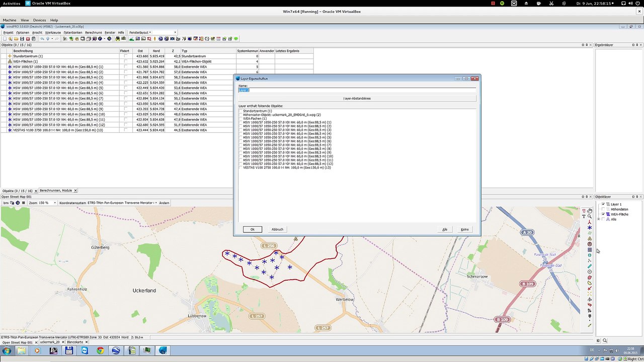The height and width of the screenshot is (362, 644).
Task: Toggle the WEA-Fläche layer checkbox
Action: [603, 214]
